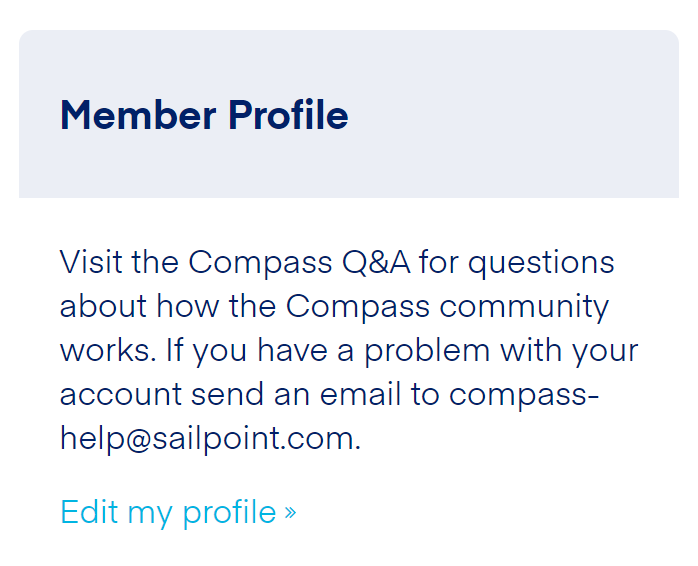Image resolution: width=698 pixels, height=566 pixels.
Task: Click the word Profile in the heading
Action: tap(288, 116)
